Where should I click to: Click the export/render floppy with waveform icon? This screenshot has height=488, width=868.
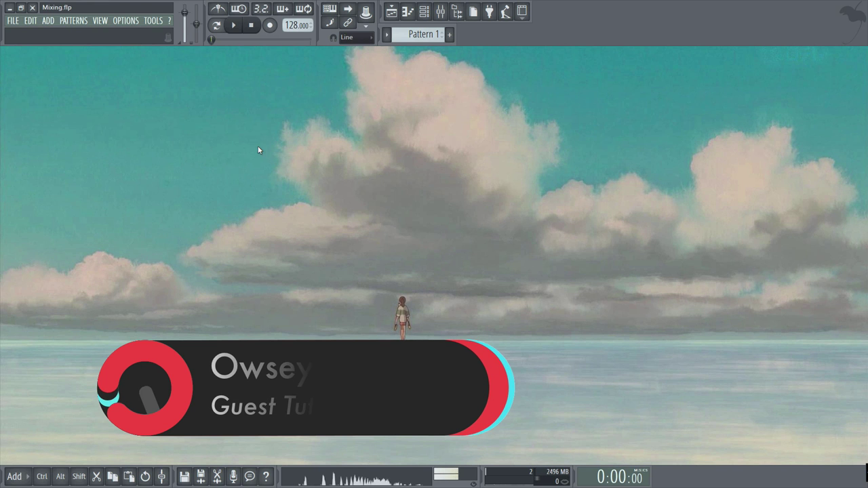click(201, 476)
